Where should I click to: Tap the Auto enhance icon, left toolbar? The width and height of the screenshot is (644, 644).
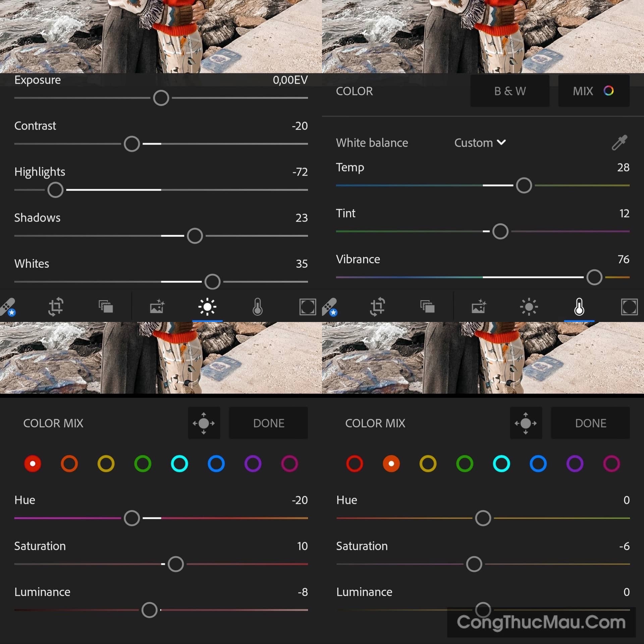coord(157,307)
